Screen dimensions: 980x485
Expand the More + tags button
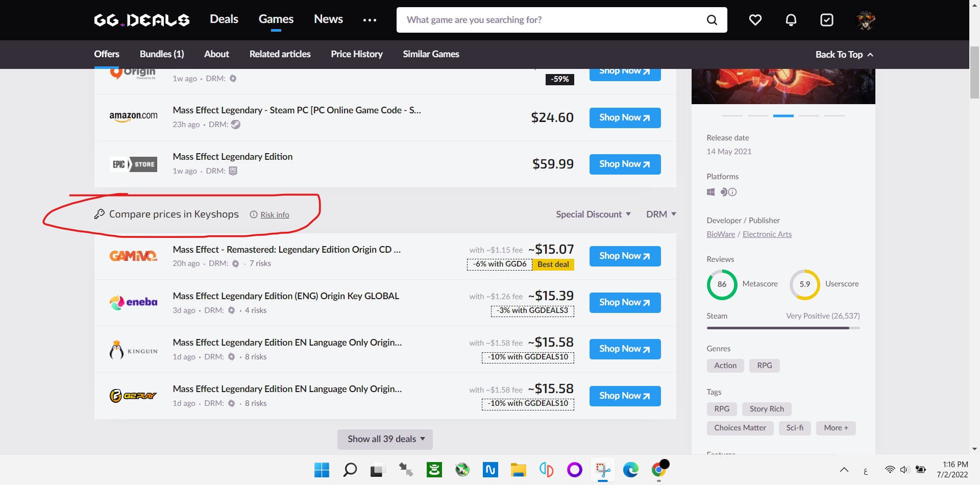tap(836, 428)
